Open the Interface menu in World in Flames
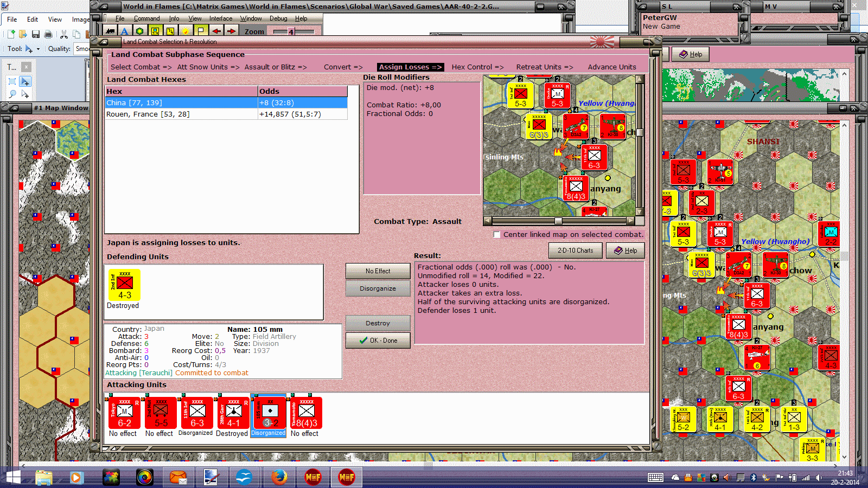Screen dimensions: 868x488 tap(221, 18)
